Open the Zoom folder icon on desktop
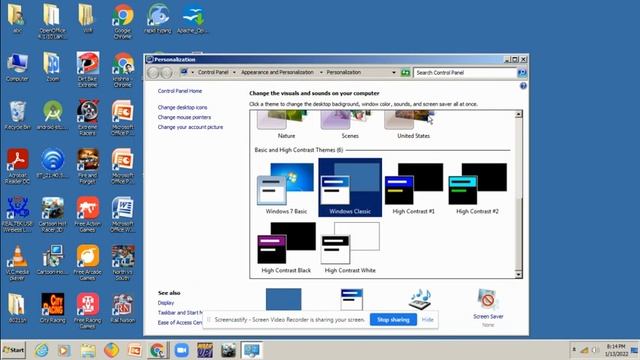Viewport: 640px width, 360px height. (52, 67)
